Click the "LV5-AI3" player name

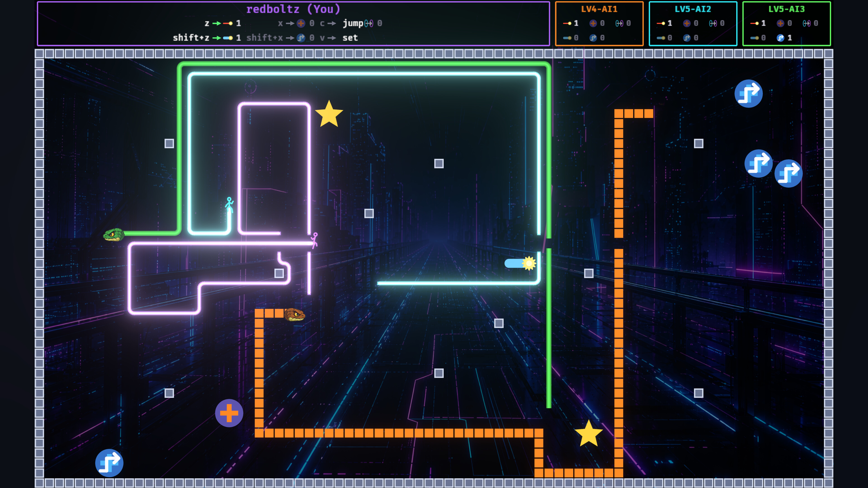(786, 9)
